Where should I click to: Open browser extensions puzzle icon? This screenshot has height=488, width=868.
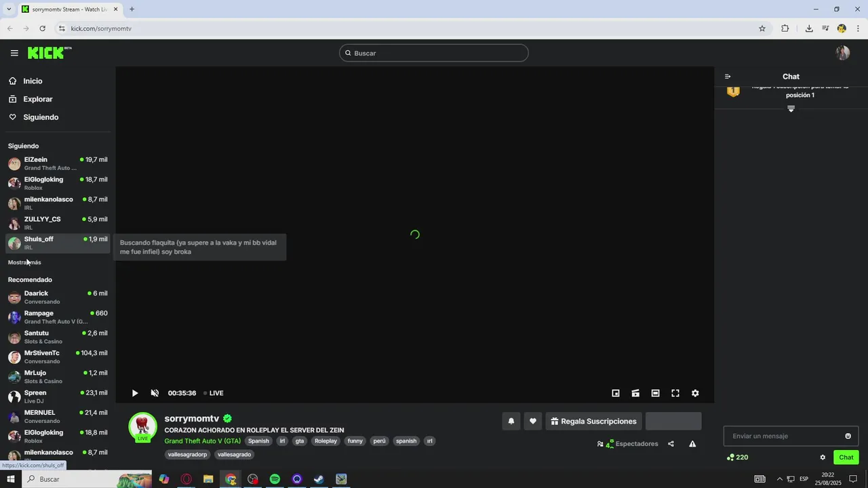[785, 28]
